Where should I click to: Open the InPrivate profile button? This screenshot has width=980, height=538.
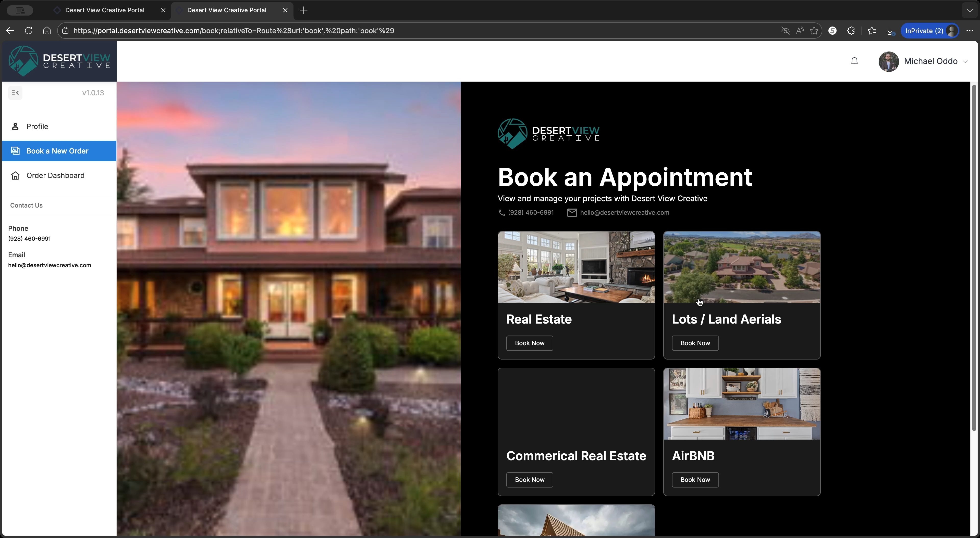point(929,31)
